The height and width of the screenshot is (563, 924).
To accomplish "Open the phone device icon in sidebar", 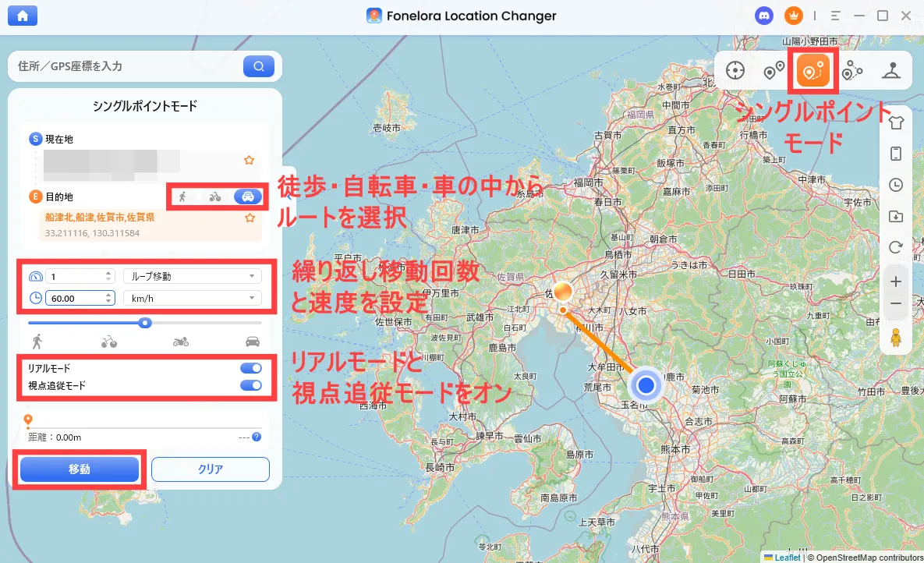I will coord(896,154).
